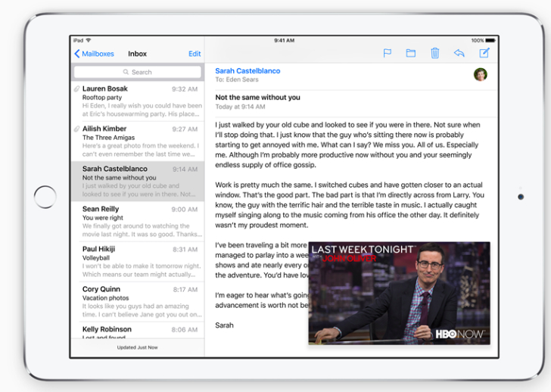Screen dimensions: 551x392
Task: Move message using folder icon
Action: (x=411, y=53)
